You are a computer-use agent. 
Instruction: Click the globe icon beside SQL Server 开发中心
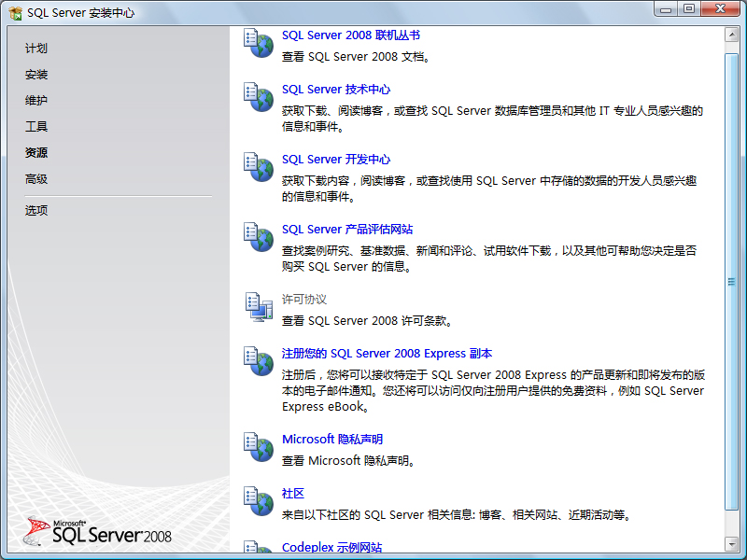pyautogui.click(x=259, y=167)
